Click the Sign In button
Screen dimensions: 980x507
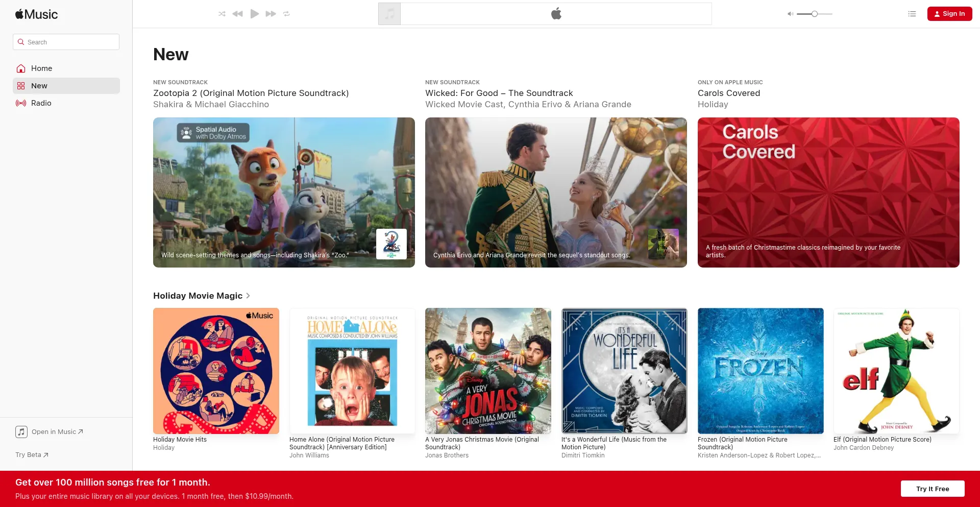coord(949,14)
